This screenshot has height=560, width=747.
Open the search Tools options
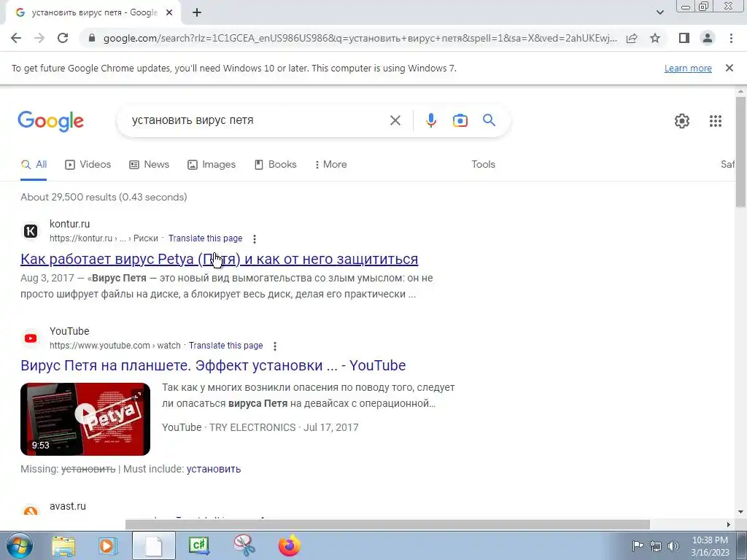(483, 164)
